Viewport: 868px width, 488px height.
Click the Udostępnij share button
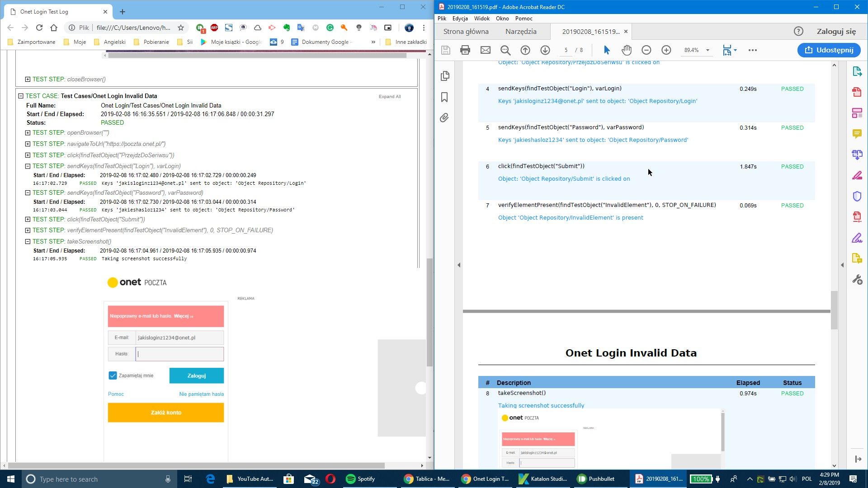[829, 50]
